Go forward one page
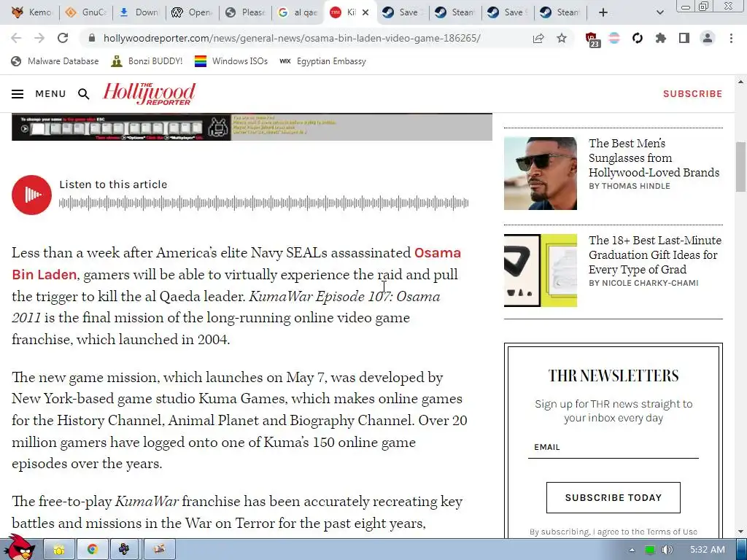The height and width of the screenshot is (560, 747). [x=39, y=38]
